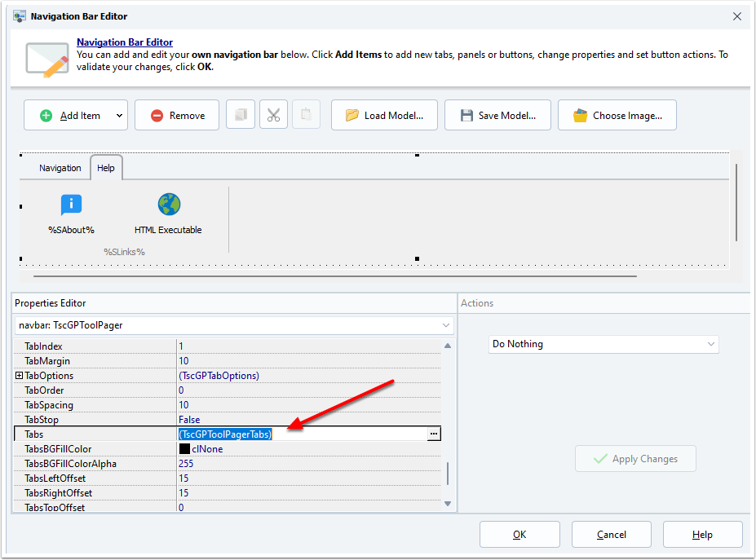Click the TabsBGFillColor black color swatch
756x560 pixels.
point(184,449)
